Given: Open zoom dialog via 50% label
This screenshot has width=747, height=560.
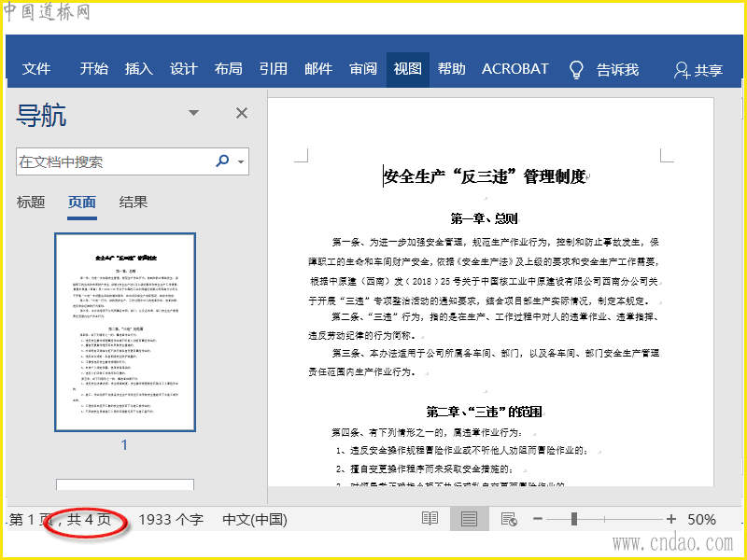Looking at the screenshot, I should point(702,520).
